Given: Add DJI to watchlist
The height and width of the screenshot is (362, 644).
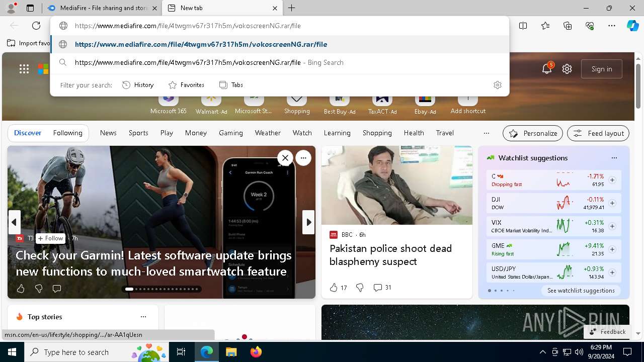Looking at the screenshot, I should [x=612, y=203].
